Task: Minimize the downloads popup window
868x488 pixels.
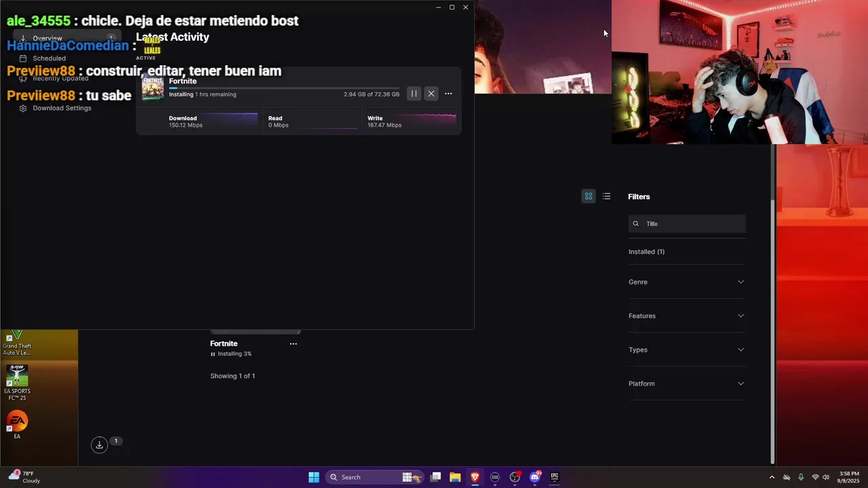Action: click(x=438, y=7)
